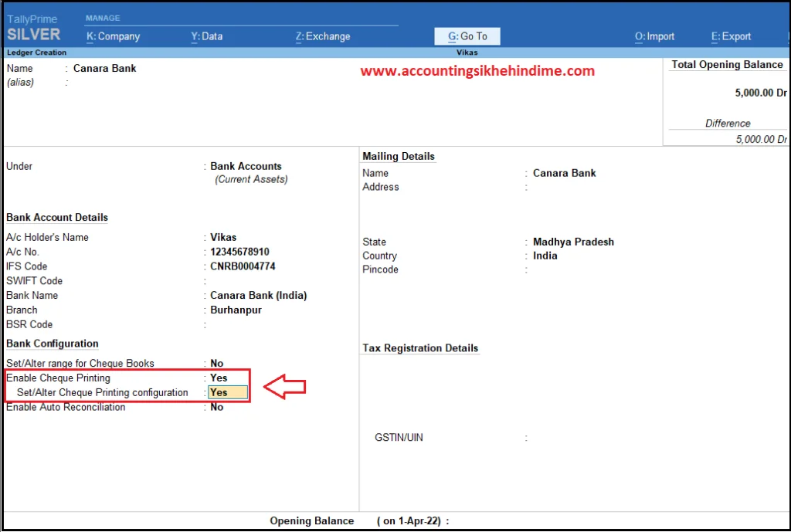This screenshot has height=532, width=791.
Task: Click the Enable Auto Reconciliation label
Action: tap(66, 407)
